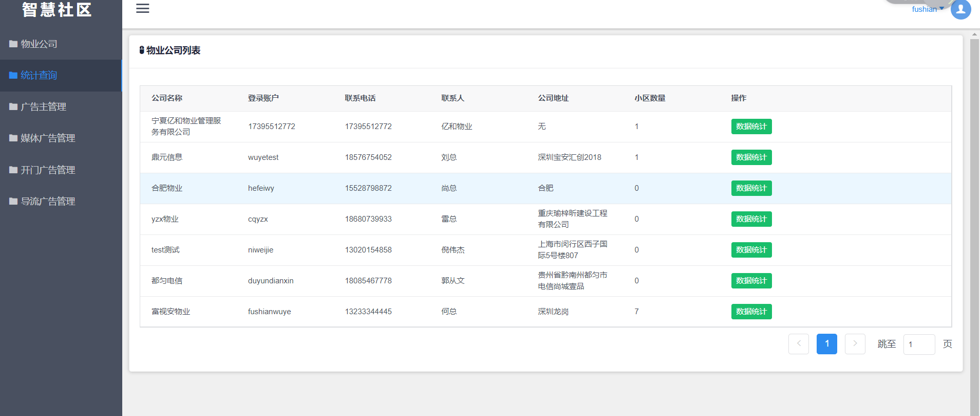Select company name 合肥物业
This screenshot has width=980, height=416.
[167, 188]
